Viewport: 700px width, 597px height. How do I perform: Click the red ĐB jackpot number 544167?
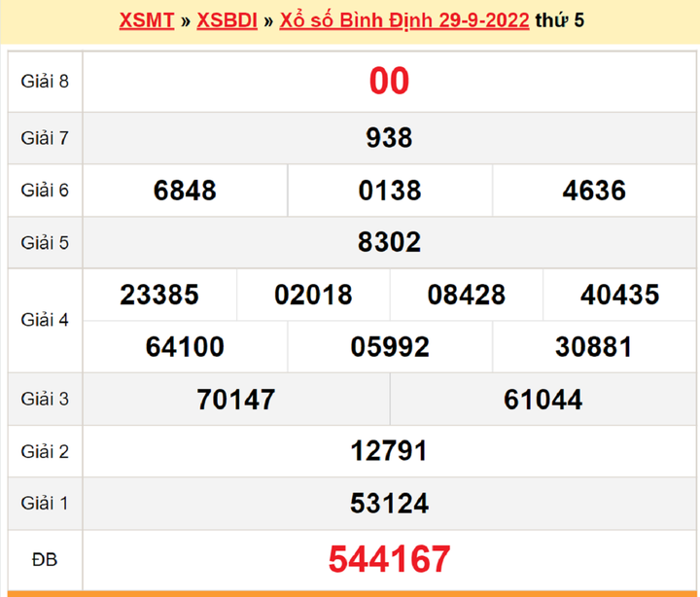(x=389, y=559)
